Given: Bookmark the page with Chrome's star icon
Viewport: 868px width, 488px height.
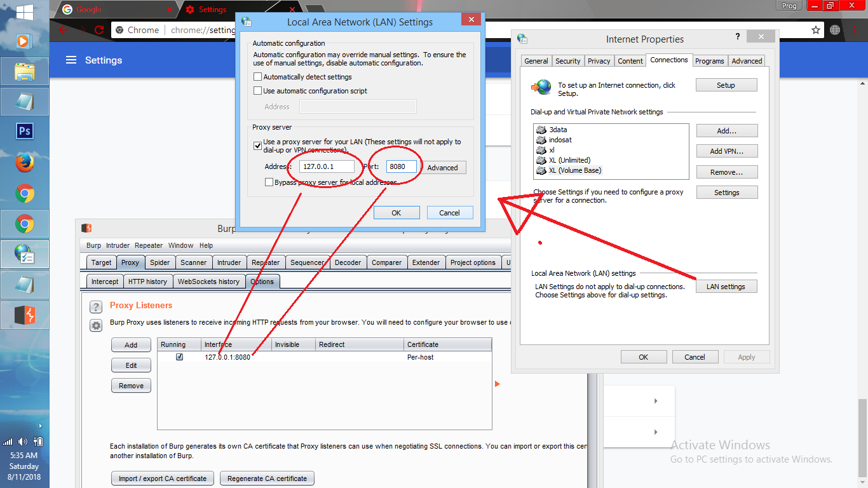Looking at the screenshot, I should pos(816,29).
